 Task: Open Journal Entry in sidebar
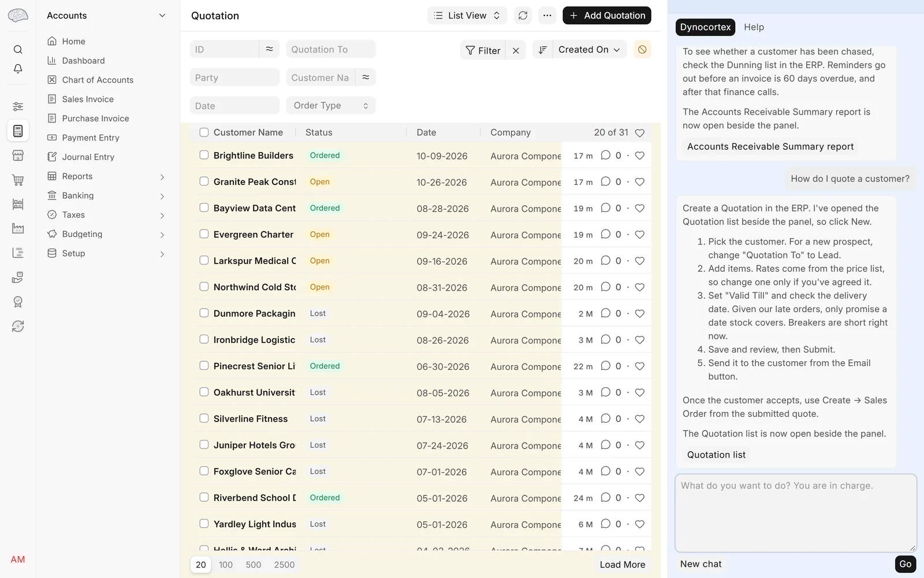coord(88,157)
